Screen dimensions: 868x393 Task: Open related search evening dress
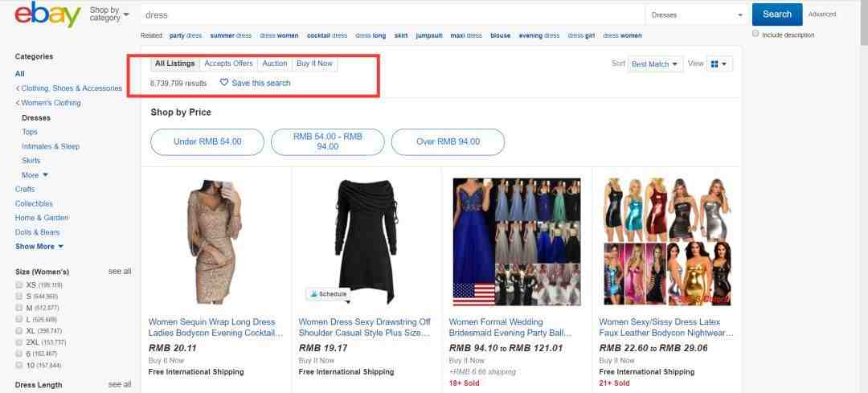point(539,35)
